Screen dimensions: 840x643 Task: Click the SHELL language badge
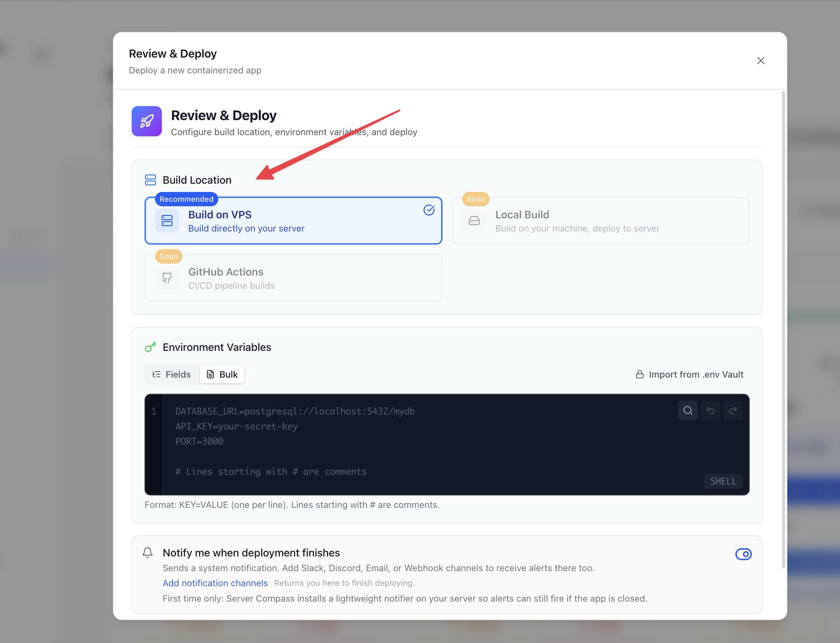tap(723, 481)
